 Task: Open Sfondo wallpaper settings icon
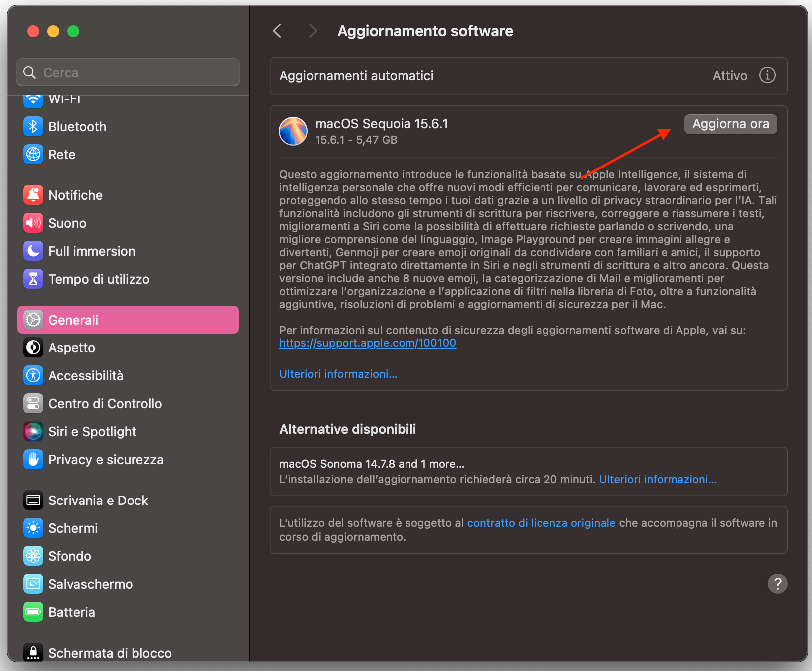(33, 556)
